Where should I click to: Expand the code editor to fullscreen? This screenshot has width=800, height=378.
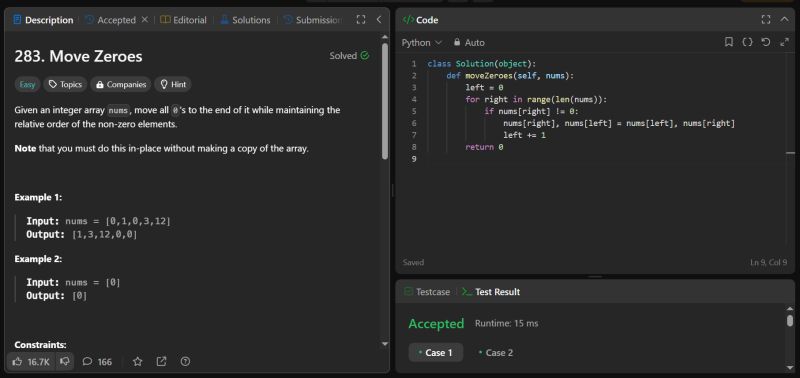pyautogui.click(x=785, y=42)
